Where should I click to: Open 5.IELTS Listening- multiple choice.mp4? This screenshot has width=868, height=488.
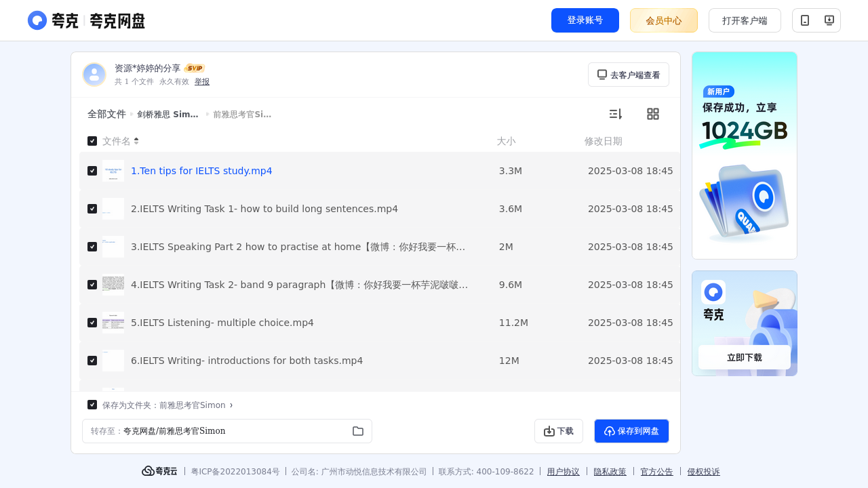[x=222, y=323]
